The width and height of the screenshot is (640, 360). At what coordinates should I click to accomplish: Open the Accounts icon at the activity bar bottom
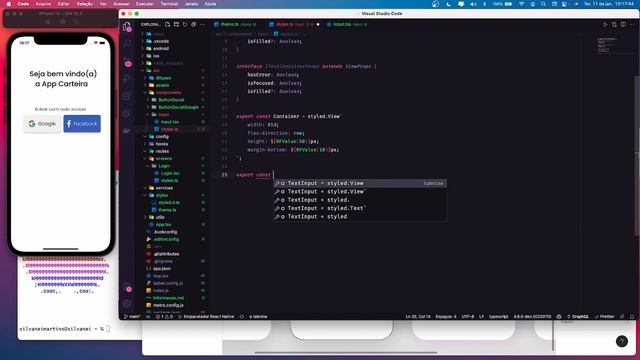tap(127, 288)
